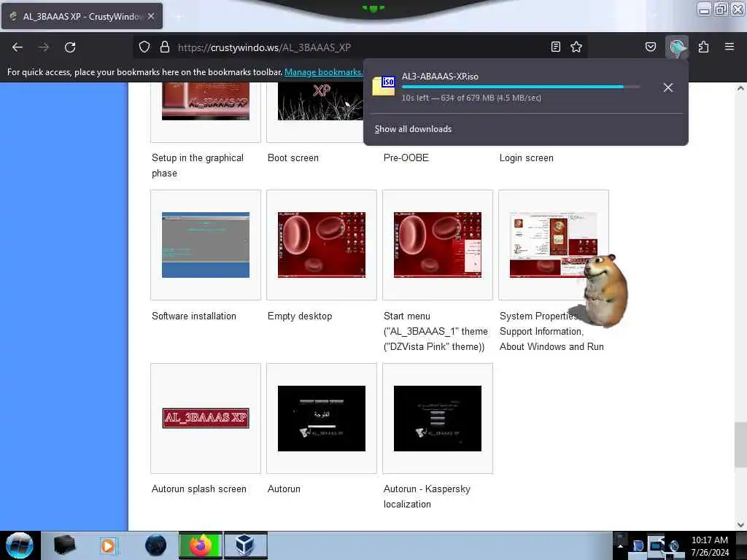Cancel the AL3-ABAAAS-XP.iso download
This screenshot has height=560, width=747.
[x=668, y=87]
